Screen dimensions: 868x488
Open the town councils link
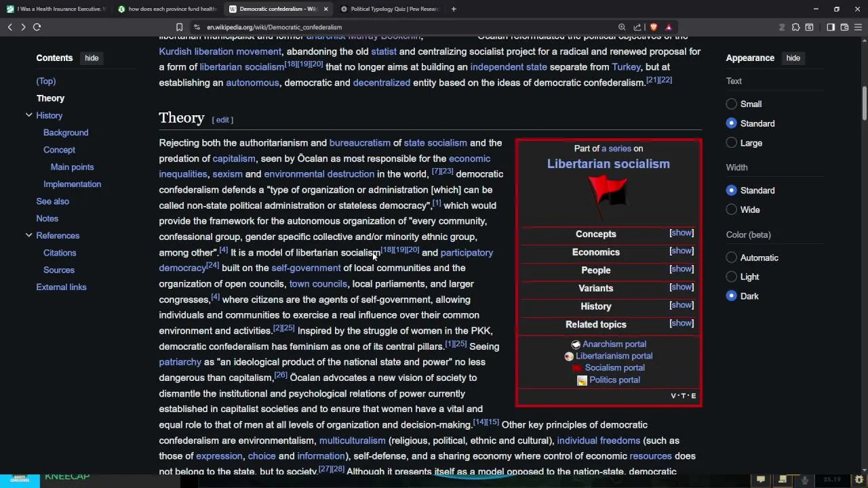click(318, 284)
